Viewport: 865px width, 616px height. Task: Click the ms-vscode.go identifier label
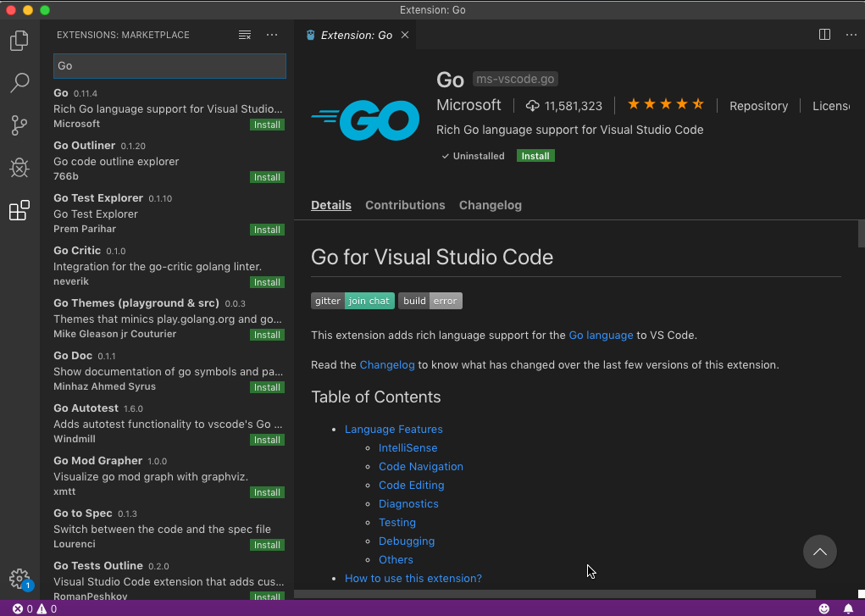(x=515, y=79)
